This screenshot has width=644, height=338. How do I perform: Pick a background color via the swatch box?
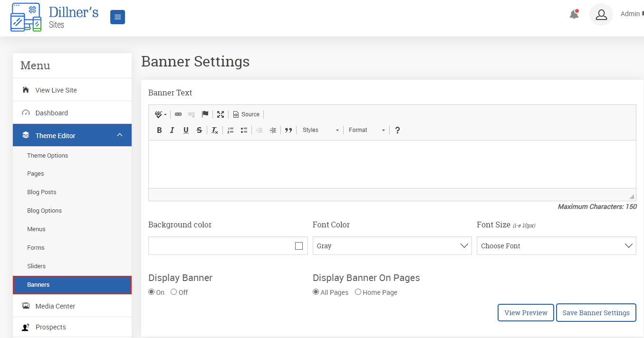[x=299, y=246]
